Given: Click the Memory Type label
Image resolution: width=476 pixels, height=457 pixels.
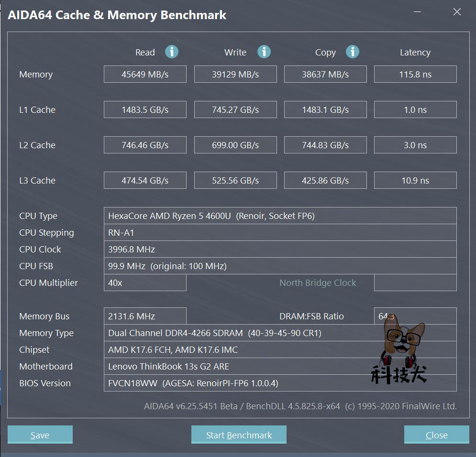Looking at the screenshot, I should [x=46, y=333].
